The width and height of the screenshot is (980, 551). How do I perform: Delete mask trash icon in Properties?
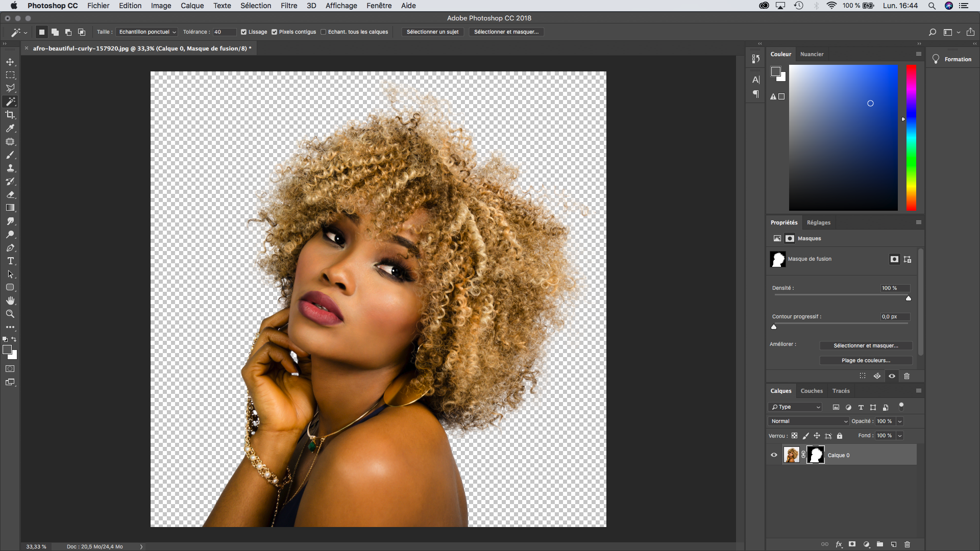pyautogui.click(x=907, y=376)
